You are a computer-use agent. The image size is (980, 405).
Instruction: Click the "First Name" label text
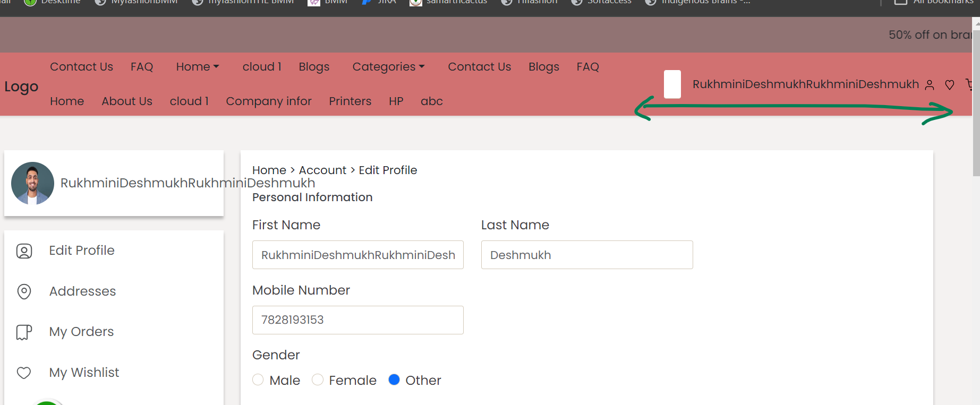[x=286, y=225]
